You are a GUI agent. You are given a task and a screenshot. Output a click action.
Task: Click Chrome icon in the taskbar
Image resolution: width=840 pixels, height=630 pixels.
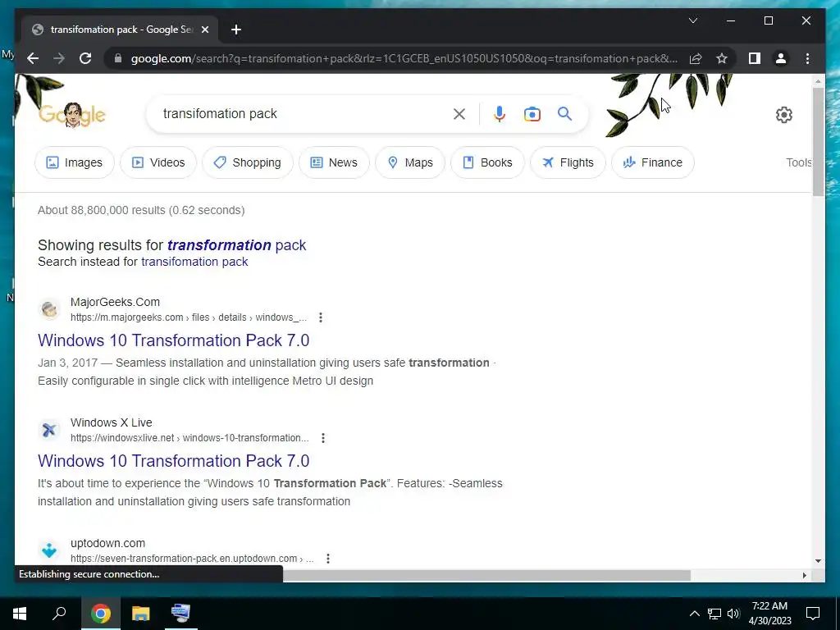click(x=101, y=614)
